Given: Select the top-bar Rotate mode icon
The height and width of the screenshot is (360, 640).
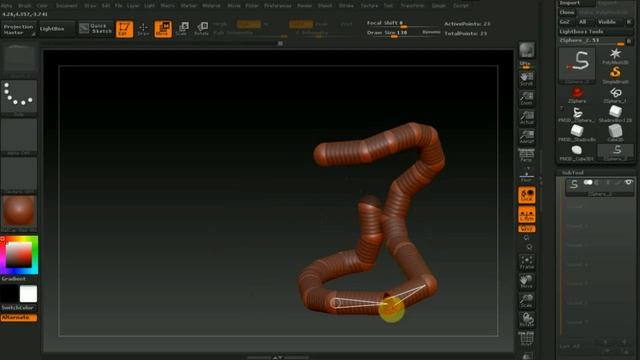Looking at the screenshot, I should [x=201, y=29].
